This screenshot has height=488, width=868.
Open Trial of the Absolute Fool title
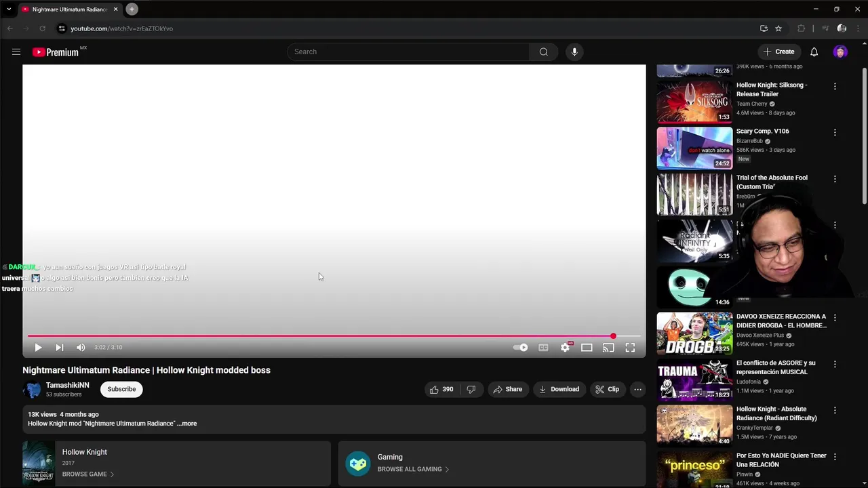(x=772, y=182)
